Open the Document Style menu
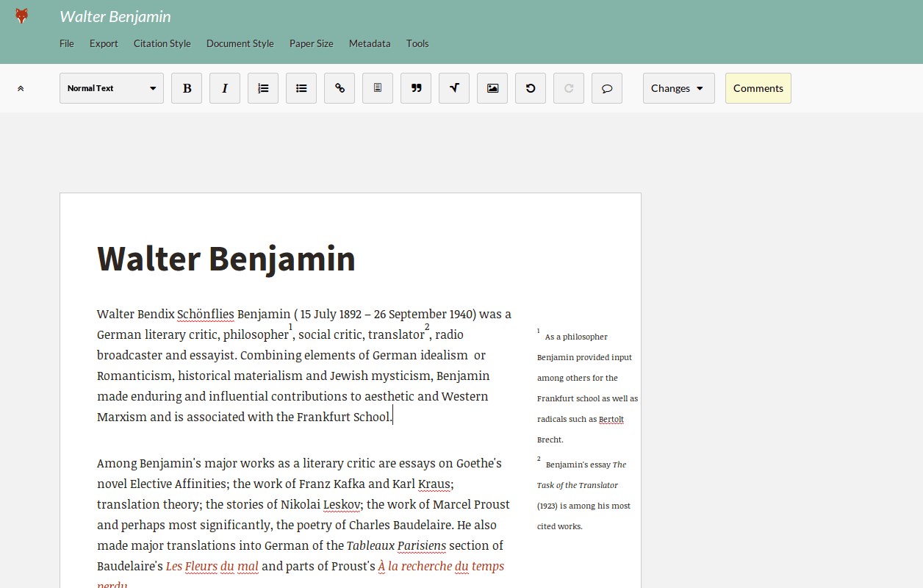This screenshot has height=588, width=923. [x=240, y=43]
